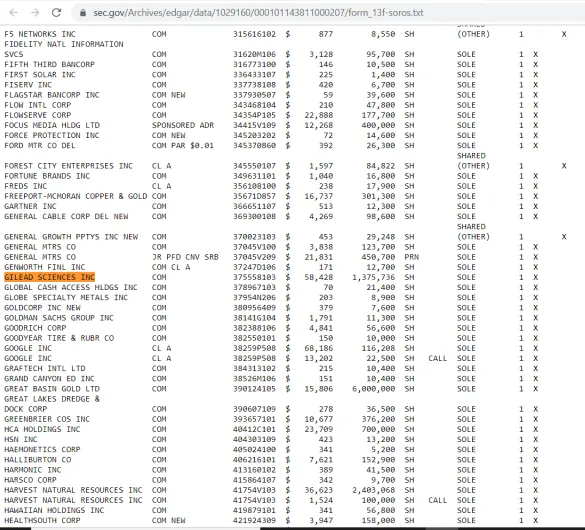
Task: Click GARTNER INC company name
Action: (x=30, y=206)
